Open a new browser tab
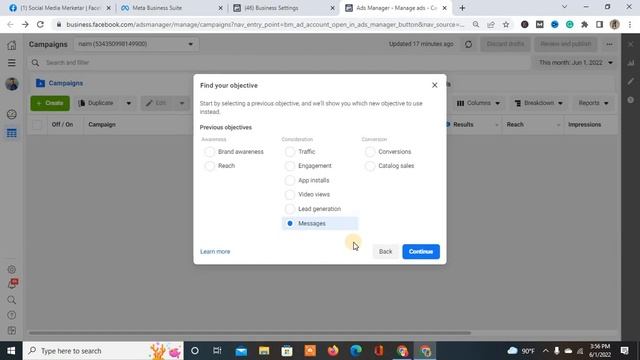 462,8
